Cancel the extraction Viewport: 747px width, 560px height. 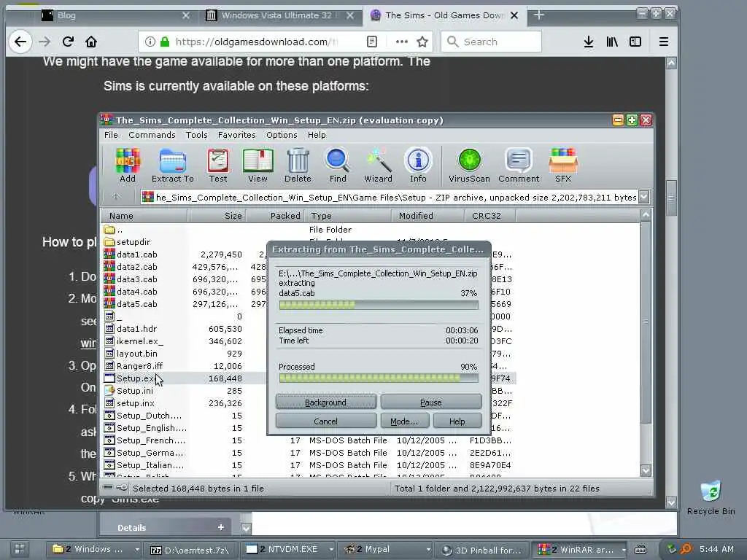coord(326,421)
